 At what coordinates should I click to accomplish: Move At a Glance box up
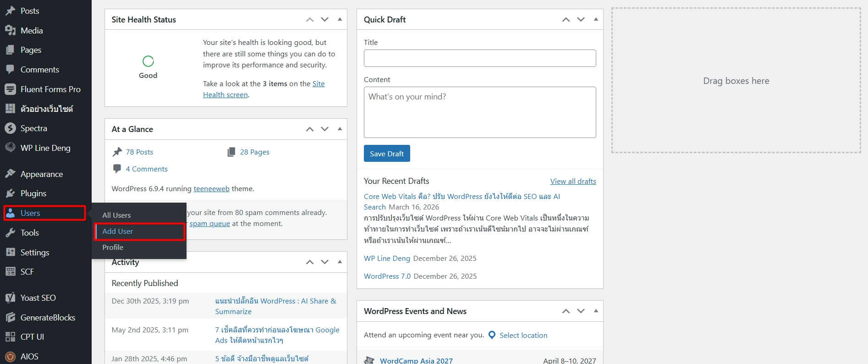[x=310, y=129]
